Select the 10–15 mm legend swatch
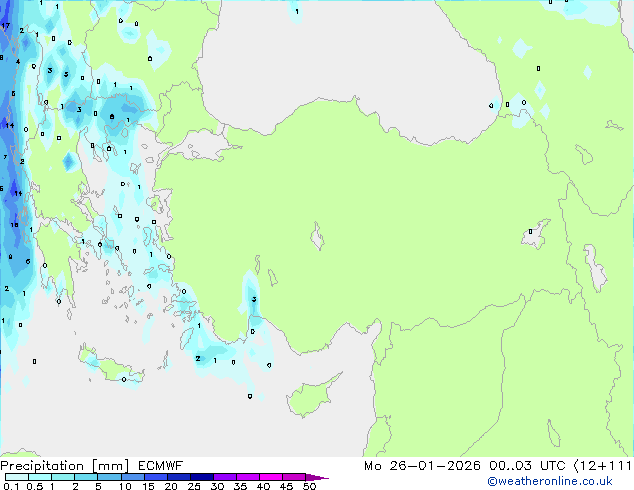The image size is (634, 490). [x=132, y=477]
